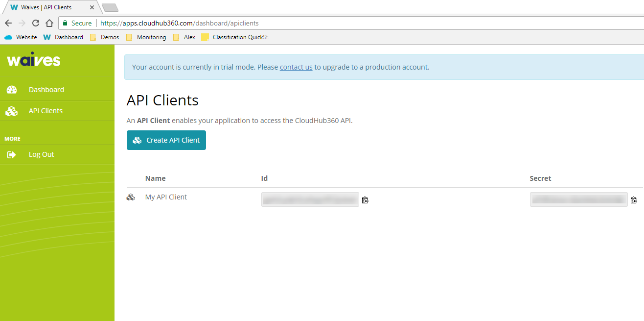Click the API Clients page heading
The image size is (644, 321).
pyautogui.click(x=162, y=100)
